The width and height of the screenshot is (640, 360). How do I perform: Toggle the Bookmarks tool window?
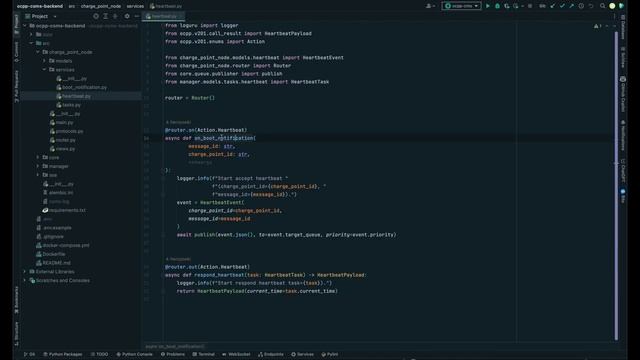click(16, 300)
